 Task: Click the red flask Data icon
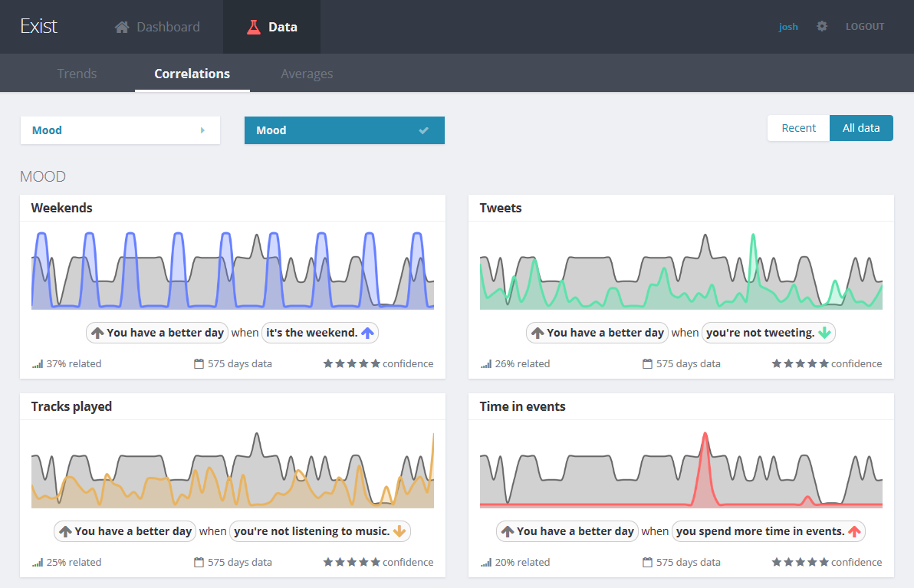[x=253, y=27]
